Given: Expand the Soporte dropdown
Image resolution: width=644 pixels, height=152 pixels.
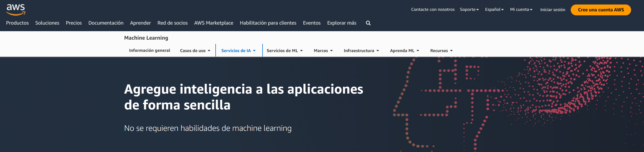Looking at the screenshot, I should click(x=469, y=10).
